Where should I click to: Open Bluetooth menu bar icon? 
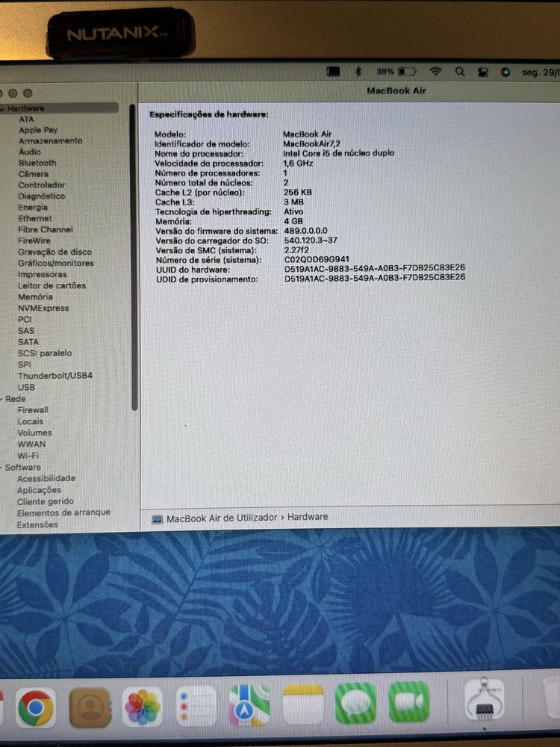tap(358, 72)
